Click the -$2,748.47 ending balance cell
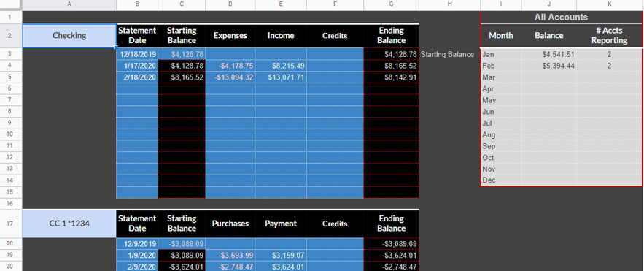The width and height of the screenshot is (644, 271). click(391, 267)
